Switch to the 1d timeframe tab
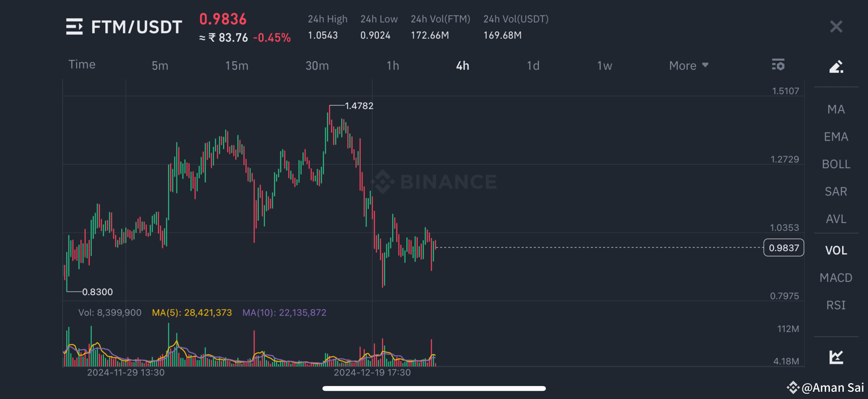 point(533,65)
